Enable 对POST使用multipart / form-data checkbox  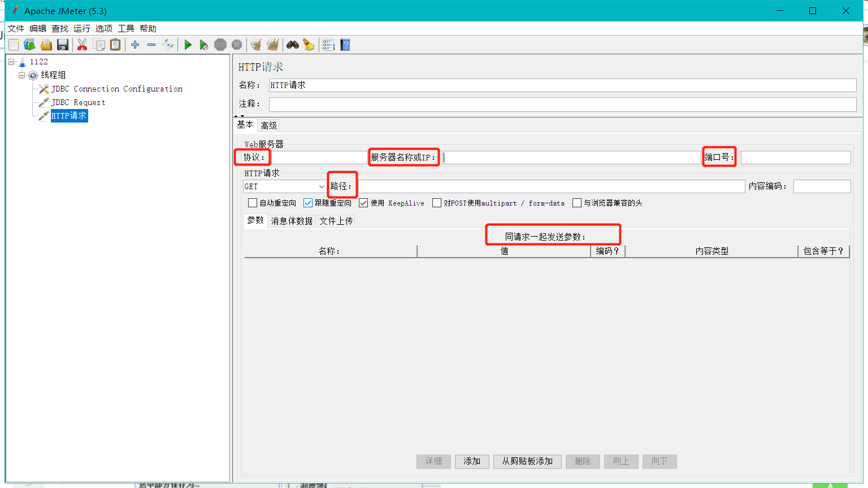[437, 203]
